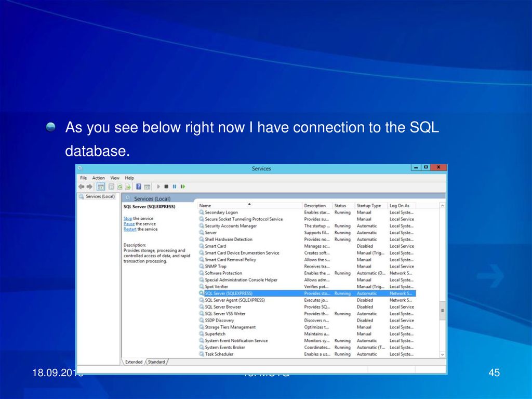Click the Export List toolbar icon
Image resolution: width=532 pixels, height=399 pixels.
[128, 187]
